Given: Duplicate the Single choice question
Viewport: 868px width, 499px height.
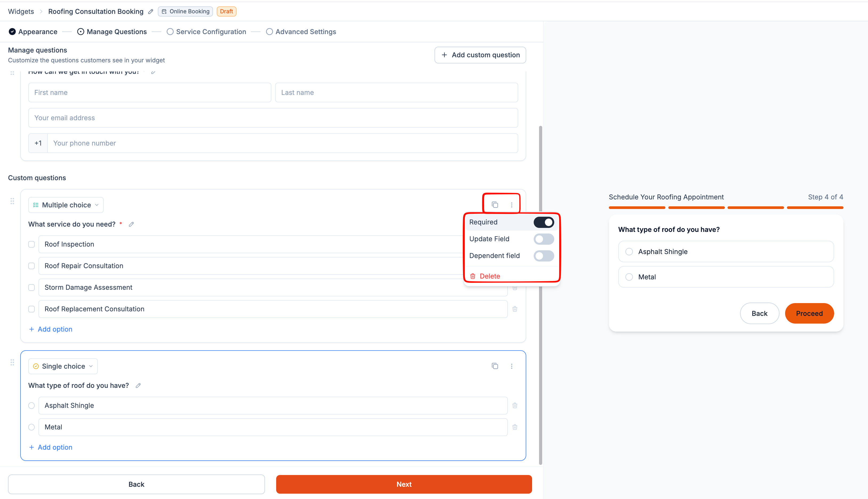Looking at the screenshot, I should point(495,366).
